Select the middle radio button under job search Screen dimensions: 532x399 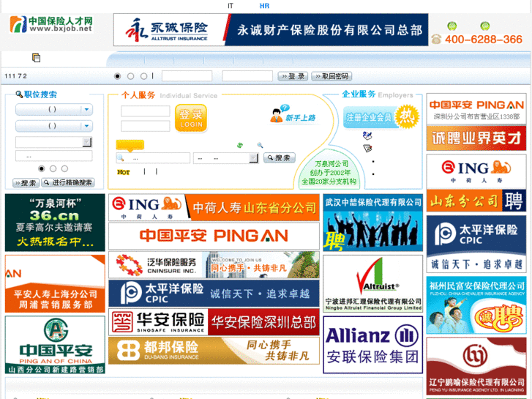coord(53,168)
